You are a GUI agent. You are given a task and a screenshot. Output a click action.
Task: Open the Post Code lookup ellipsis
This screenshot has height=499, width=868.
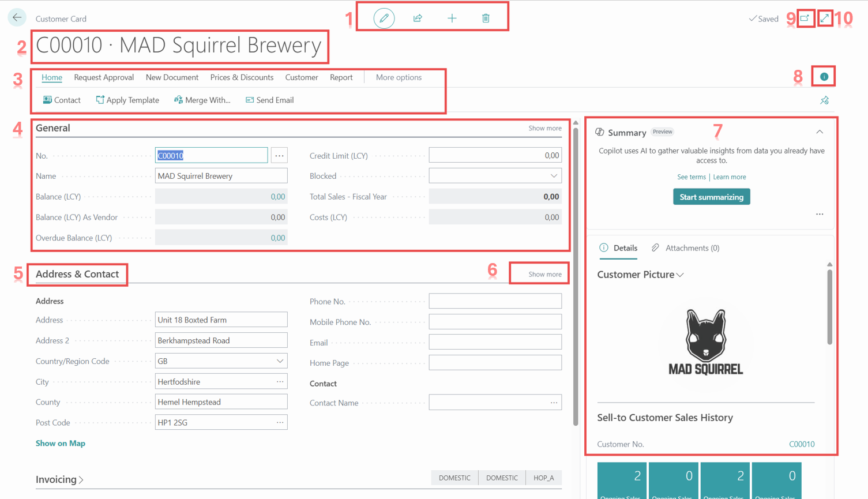[280, 422]
